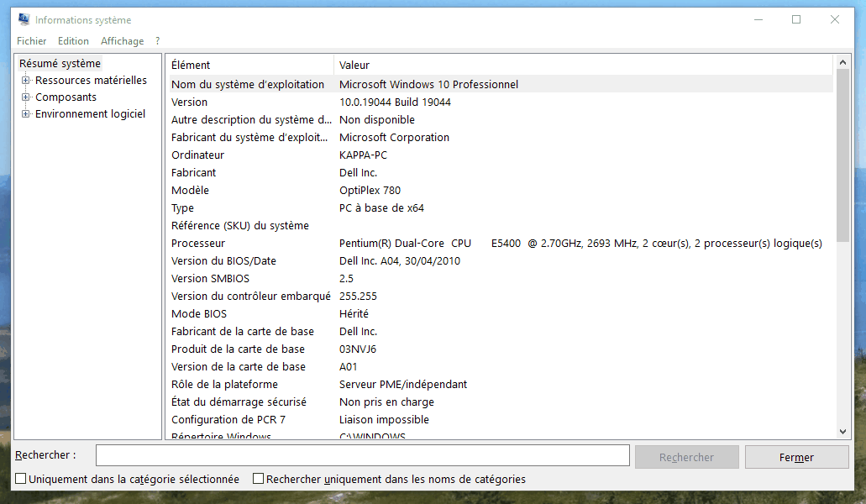Viewport: 866px width, 504px height.
Task: Select Résumé système in the tree
Action: pos(60,64)
